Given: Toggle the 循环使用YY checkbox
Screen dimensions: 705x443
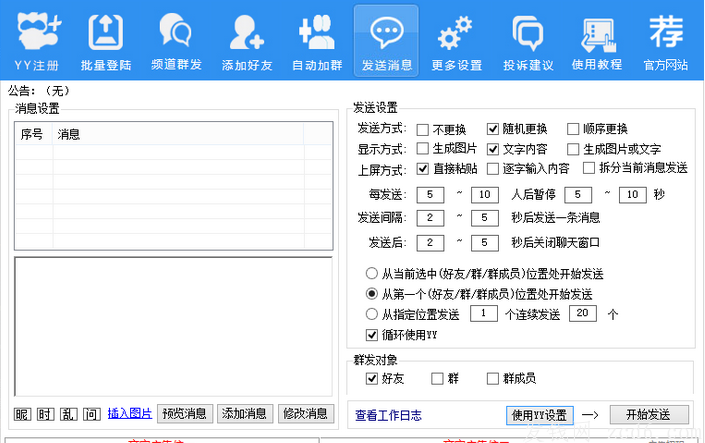Looking at the screenshot, I should [x=372, y=335].
